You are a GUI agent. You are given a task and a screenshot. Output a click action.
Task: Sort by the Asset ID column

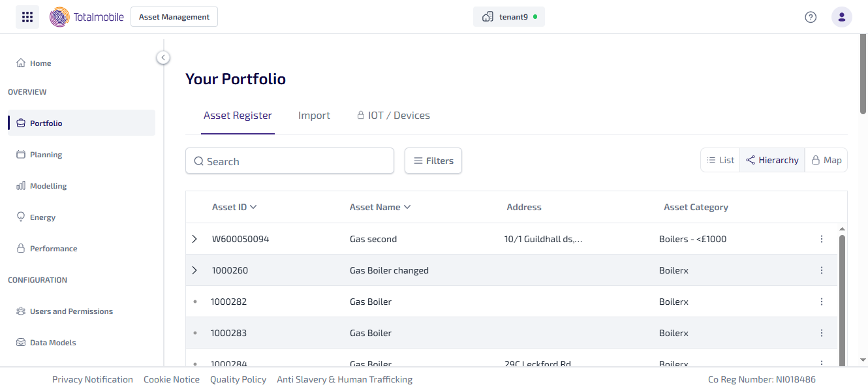tap(234, 207)
